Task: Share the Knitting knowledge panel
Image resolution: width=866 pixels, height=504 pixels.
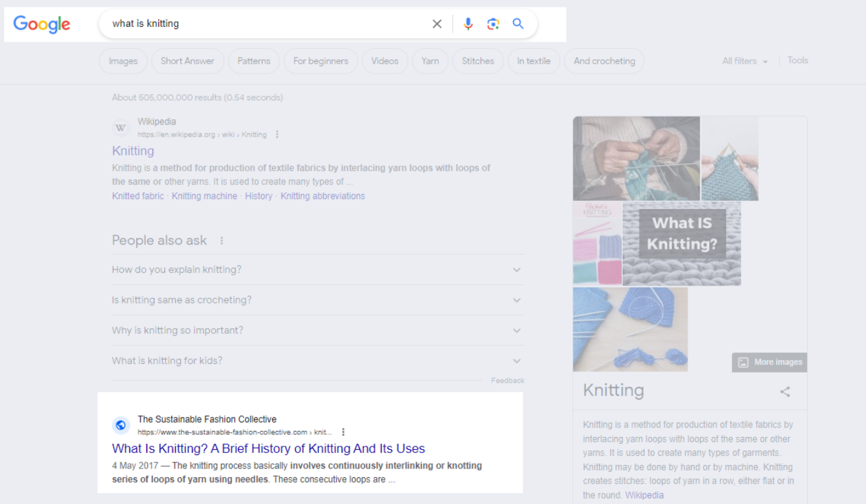Action: point(785,391)
